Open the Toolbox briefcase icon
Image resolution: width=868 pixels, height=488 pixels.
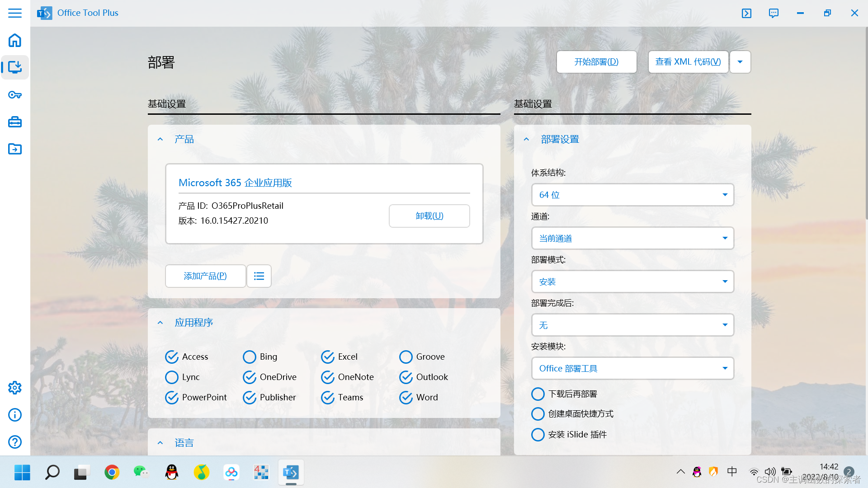[x=15, y=122]
